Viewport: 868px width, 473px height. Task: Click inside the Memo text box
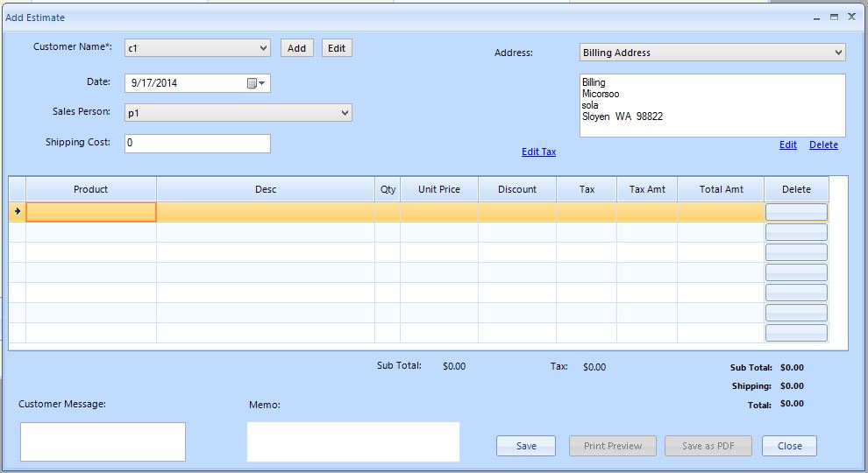(x=352, y=441)
